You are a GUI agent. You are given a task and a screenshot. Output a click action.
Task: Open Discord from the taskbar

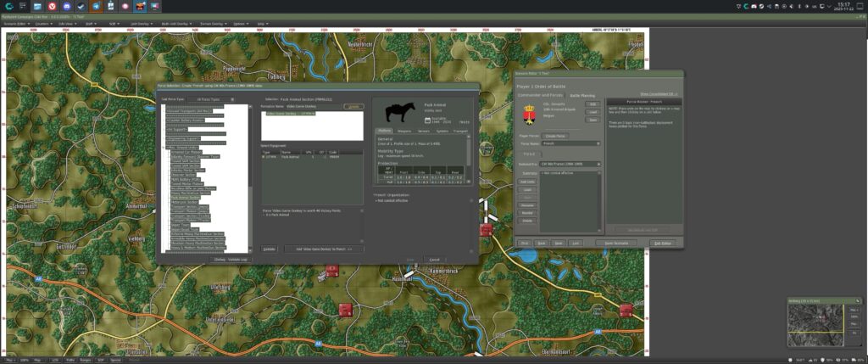click(x=67, y=6)
